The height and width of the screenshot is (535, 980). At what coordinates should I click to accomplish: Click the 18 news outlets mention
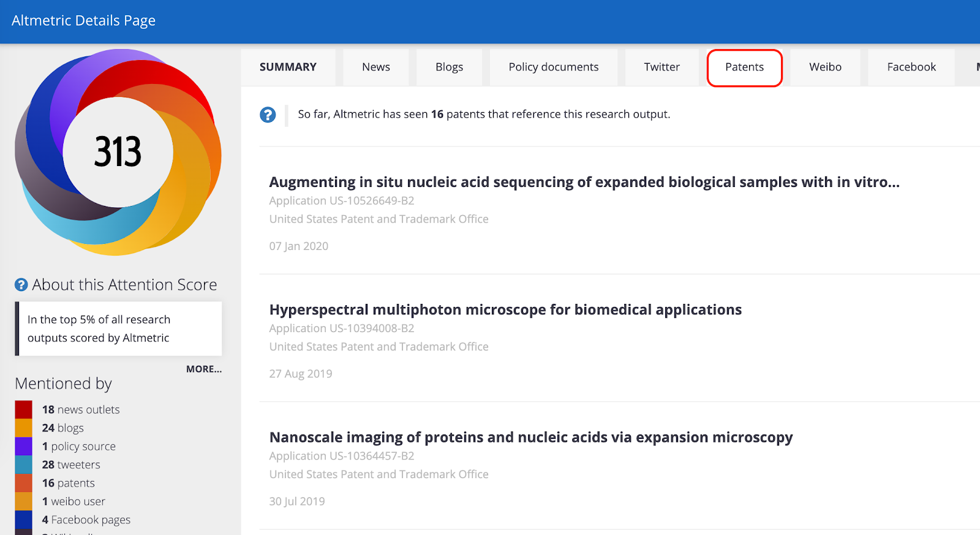(81, 409)
